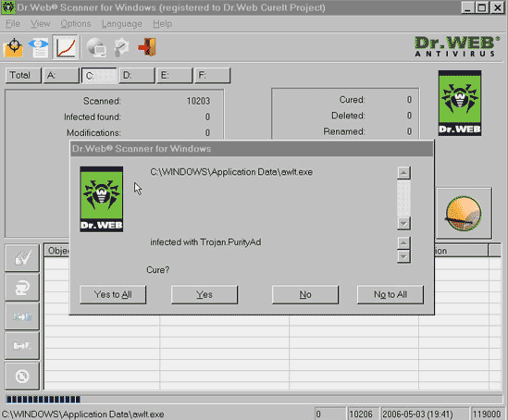The height and width of the screenshot is (420, 508).
Task: Click the scan progress bar
Action: click(254, 400)
